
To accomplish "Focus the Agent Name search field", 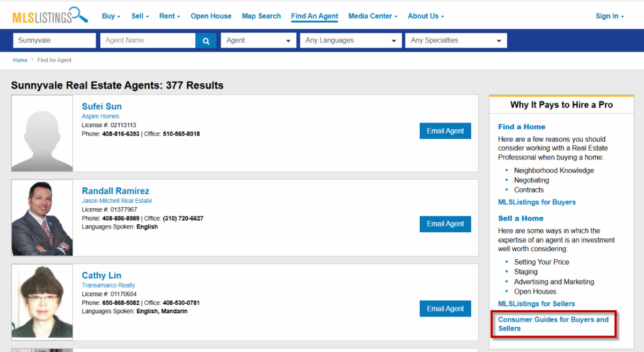I will [x=148, y=40].
